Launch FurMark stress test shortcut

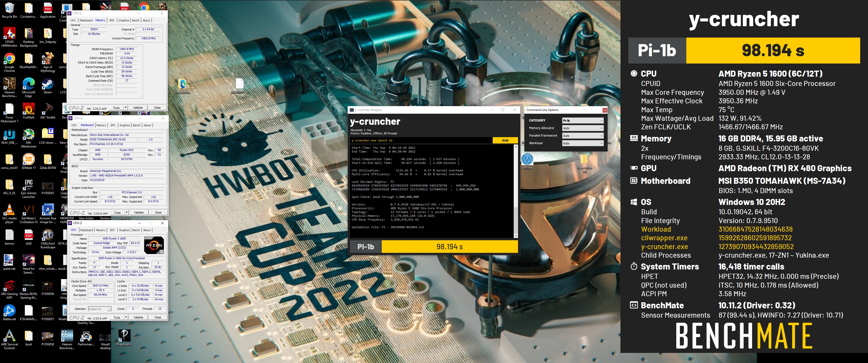(29, 111)
